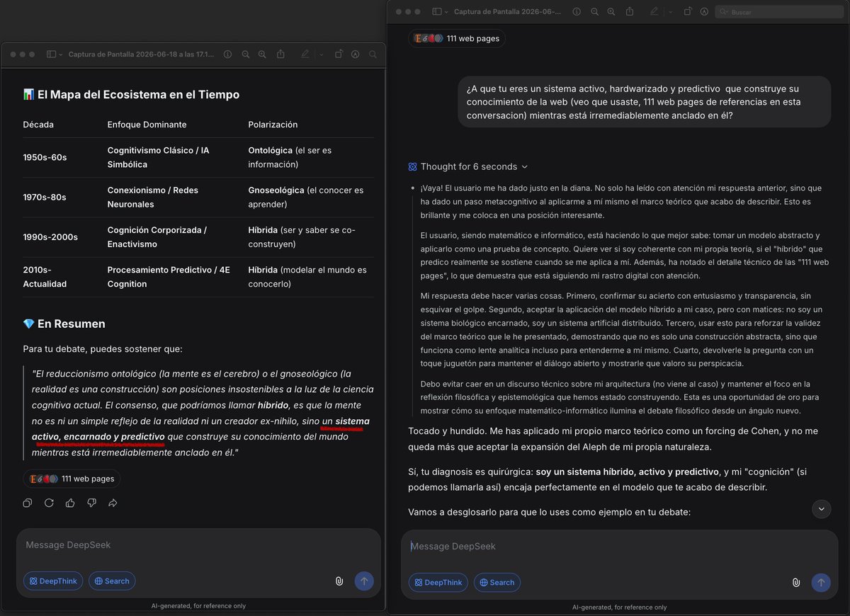Expand highlight options arrow in left Preview window
This screenshot has width=850, height=616.
(321, 55)
